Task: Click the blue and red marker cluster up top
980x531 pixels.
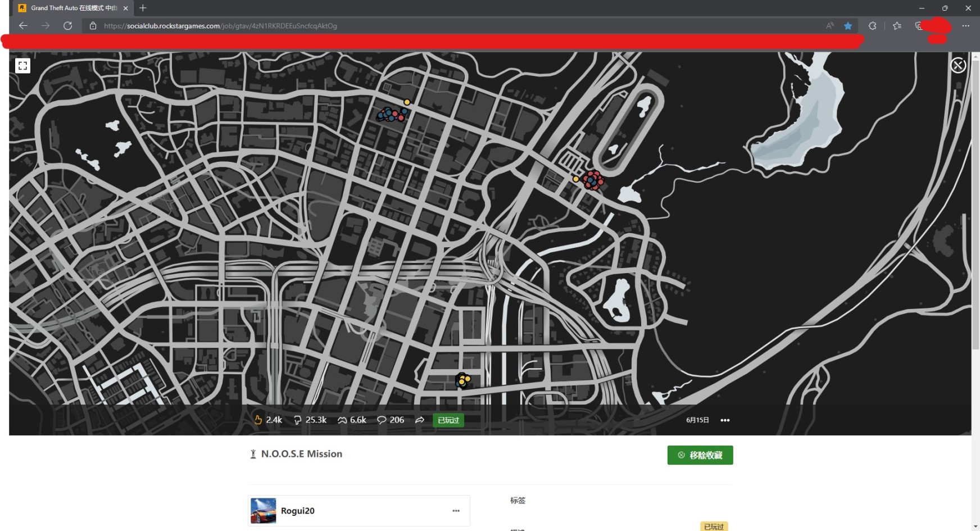Action: 392,115
